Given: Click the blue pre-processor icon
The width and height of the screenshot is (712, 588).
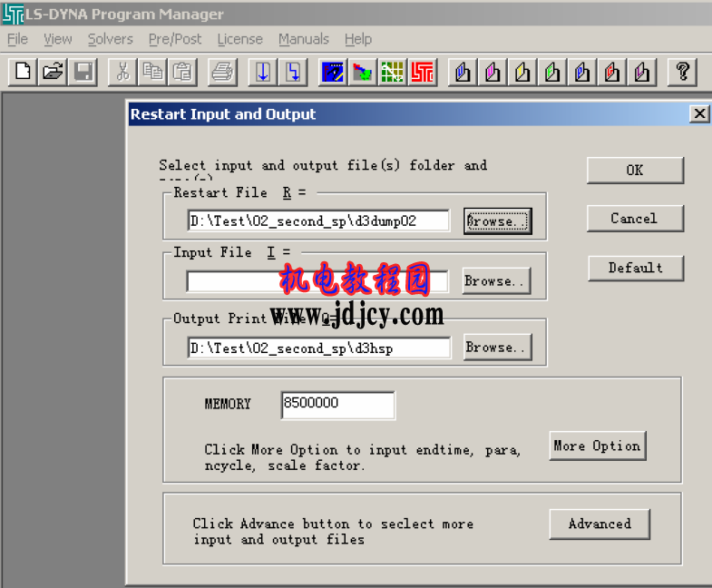Looking at the screenshot, I should pyautogui.click(x=333, y=72).
